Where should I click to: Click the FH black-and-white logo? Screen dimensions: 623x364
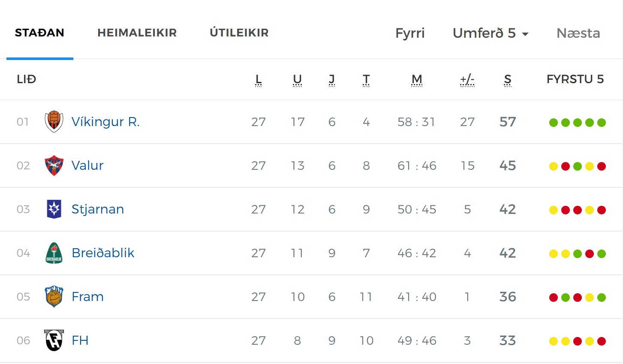point(54,340)
